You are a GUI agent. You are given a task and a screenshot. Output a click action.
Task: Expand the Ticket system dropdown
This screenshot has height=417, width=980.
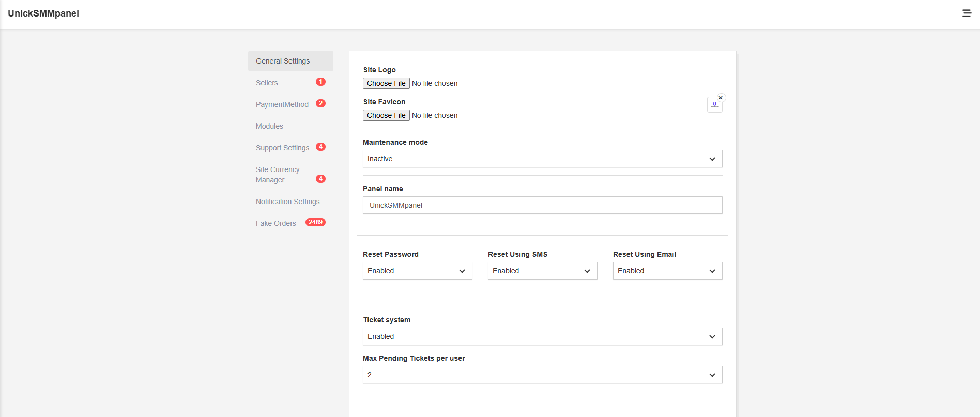tap(542, 336)
